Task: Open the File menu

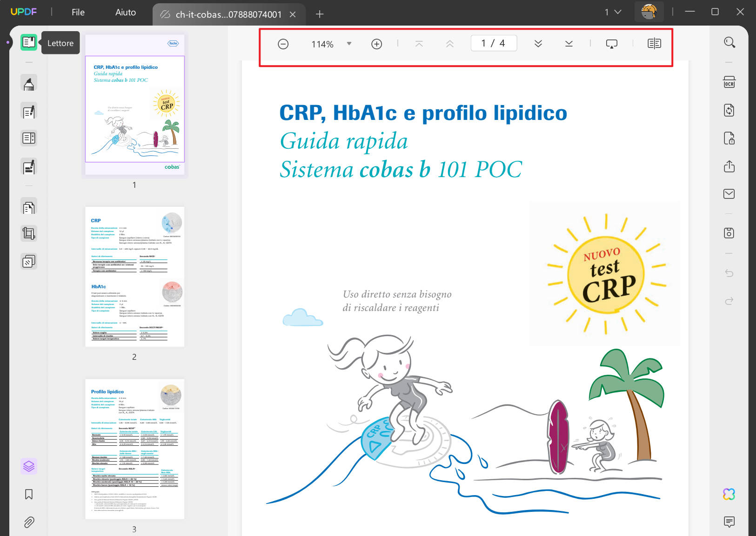Action: 78,12
